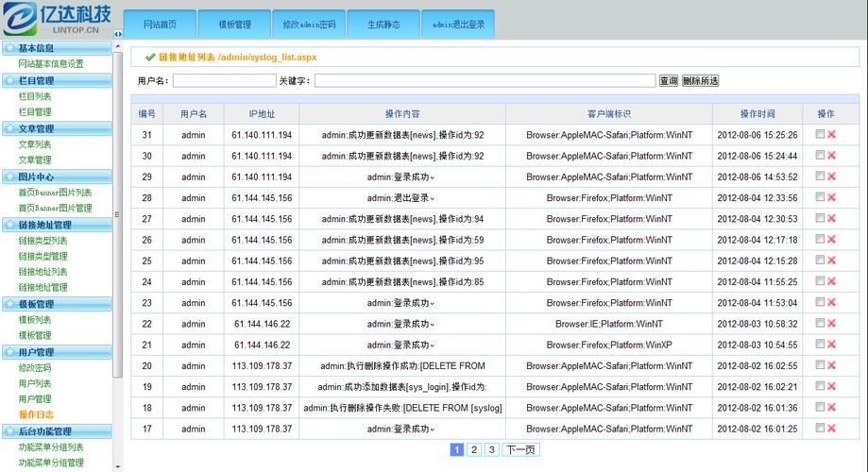Click the 操作时间 column header
This screenshot has width=868, height=472.
pos(757,113)
